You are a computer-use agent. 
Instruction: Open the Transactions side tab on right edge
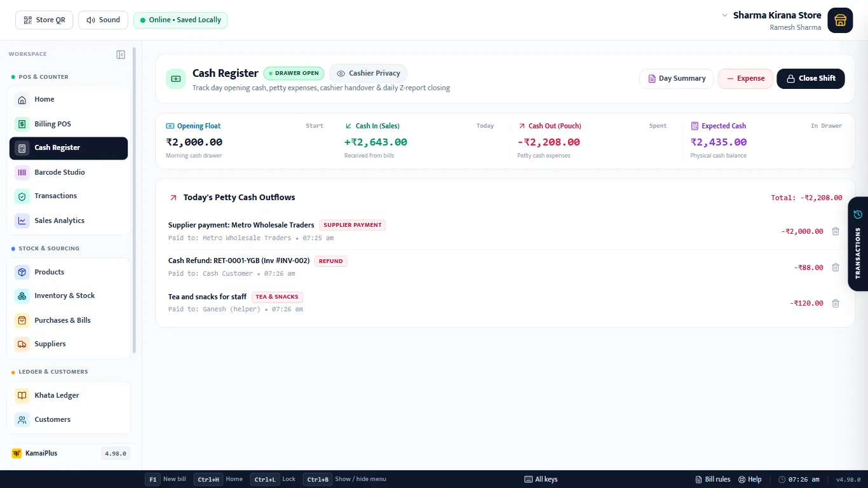(858, 244)
